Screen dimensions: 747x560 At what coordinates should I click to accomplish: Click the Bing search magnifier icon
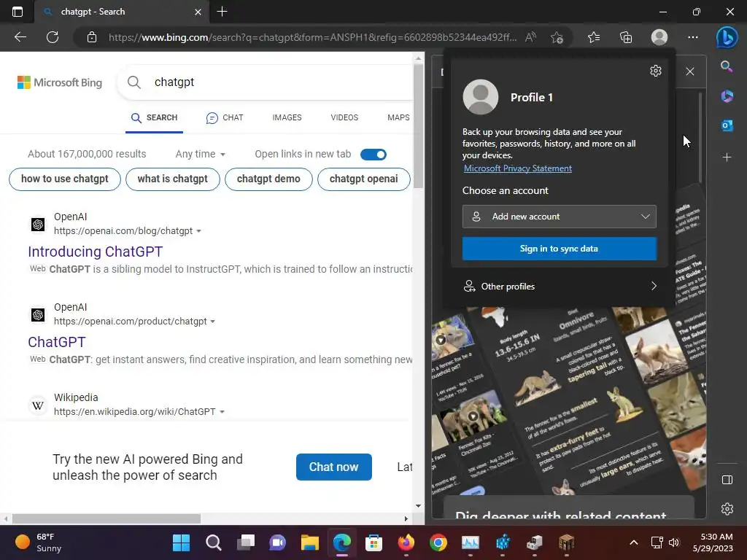point(134,82)
